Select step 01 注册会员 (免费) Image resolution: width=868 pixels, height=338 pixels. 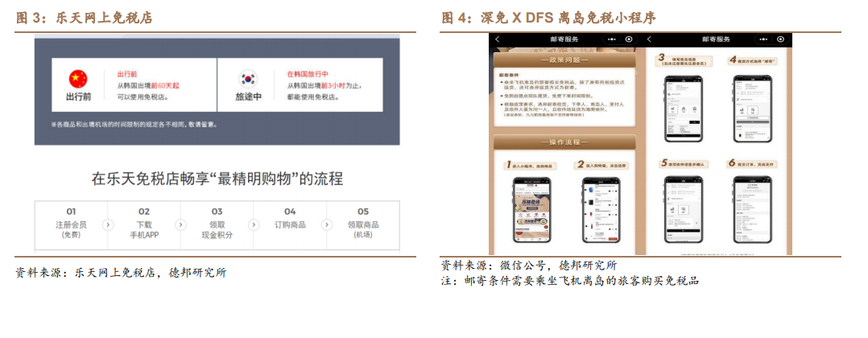pos(72,224)
